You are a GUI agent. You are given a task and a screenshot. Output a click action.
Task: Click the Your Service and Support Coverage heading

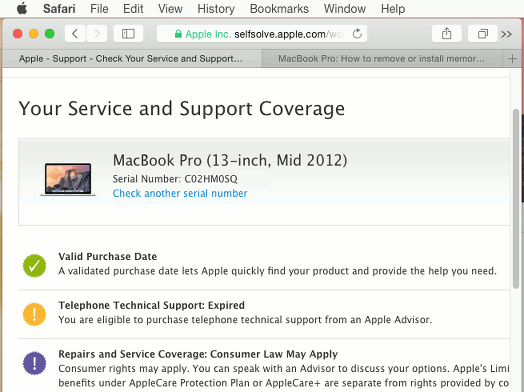click(x=181, y=109)
